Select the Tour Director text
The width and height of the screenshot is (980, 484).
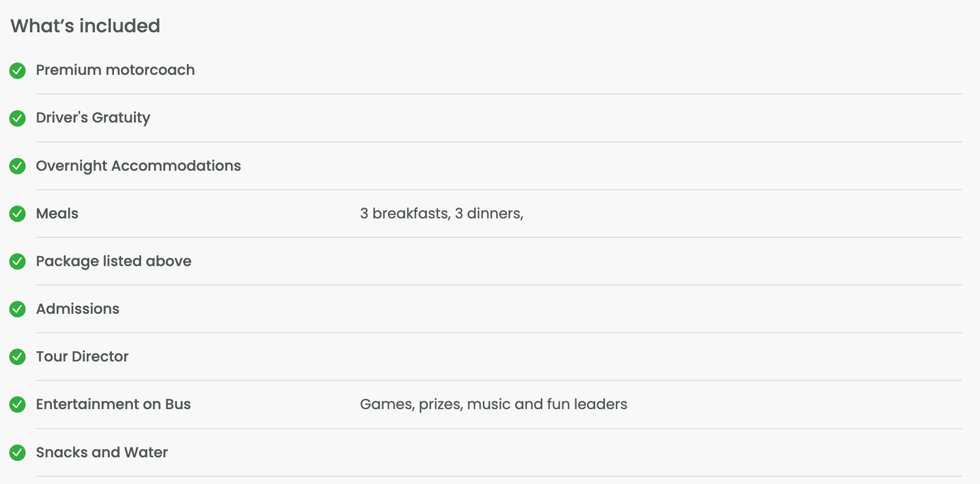click(x=82, y=356)
